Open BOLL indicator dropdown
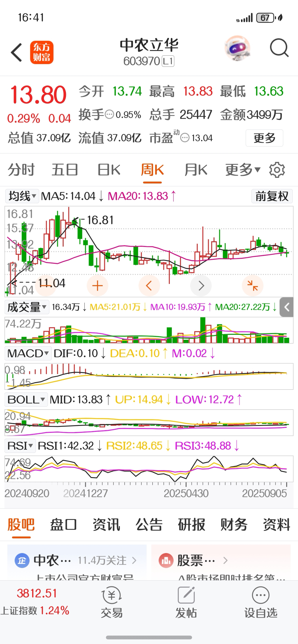 [26, 399]
